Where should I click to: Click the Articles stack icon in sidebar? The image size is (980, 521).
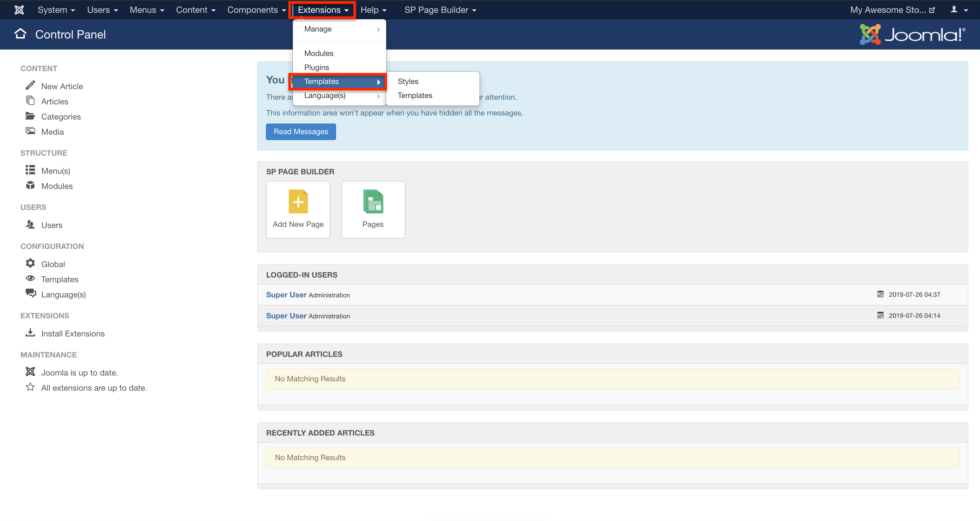[x=30, y=100]
